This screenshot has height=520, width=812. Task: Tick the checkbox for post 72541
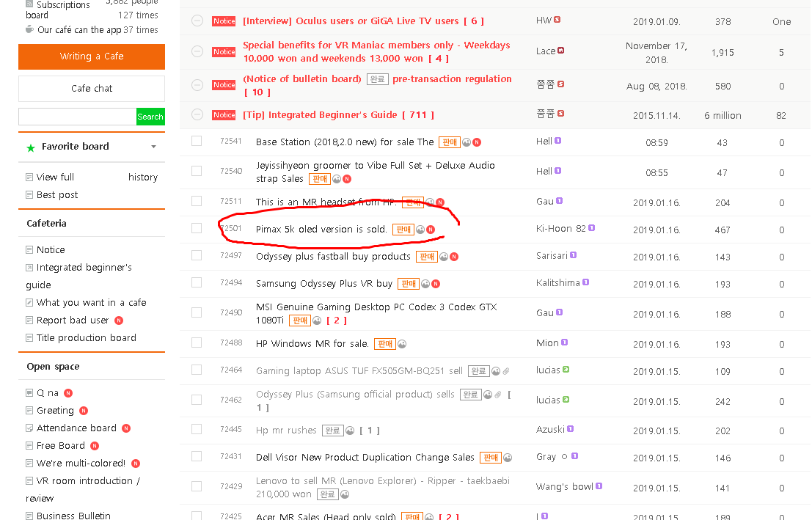pos(197,141)
